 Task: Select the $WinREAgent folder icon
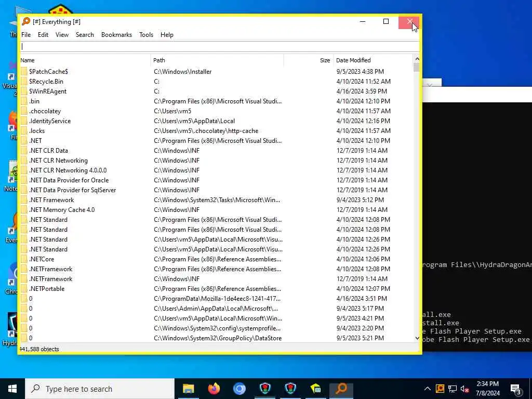coord(24,91)
